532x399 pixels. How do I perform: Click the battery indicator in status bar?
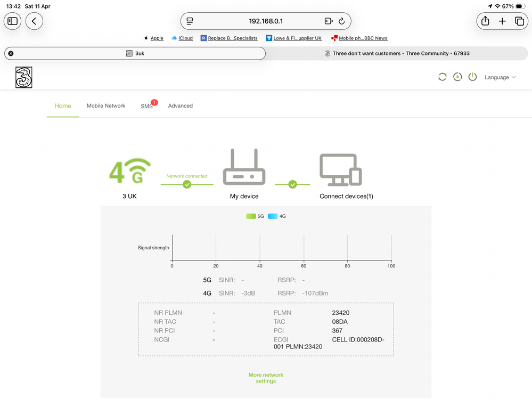520,6
